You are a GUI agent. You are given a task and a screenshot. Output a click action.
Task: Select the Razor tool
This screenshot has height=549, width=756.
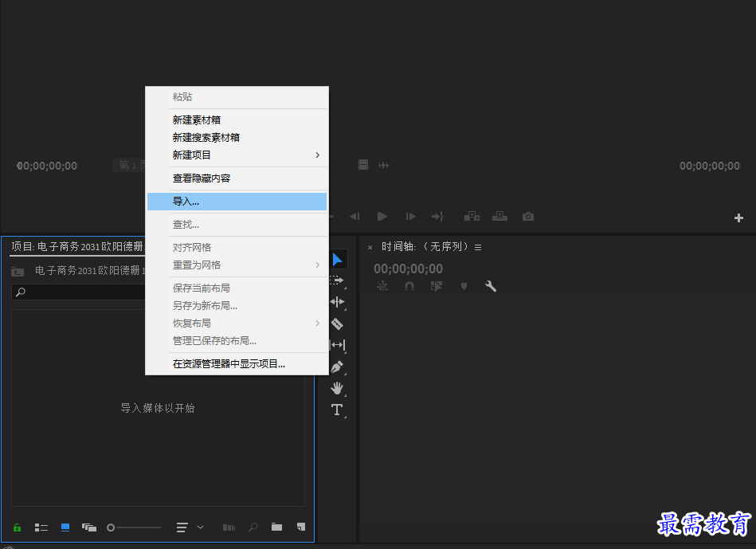click(x=337, y=324)
